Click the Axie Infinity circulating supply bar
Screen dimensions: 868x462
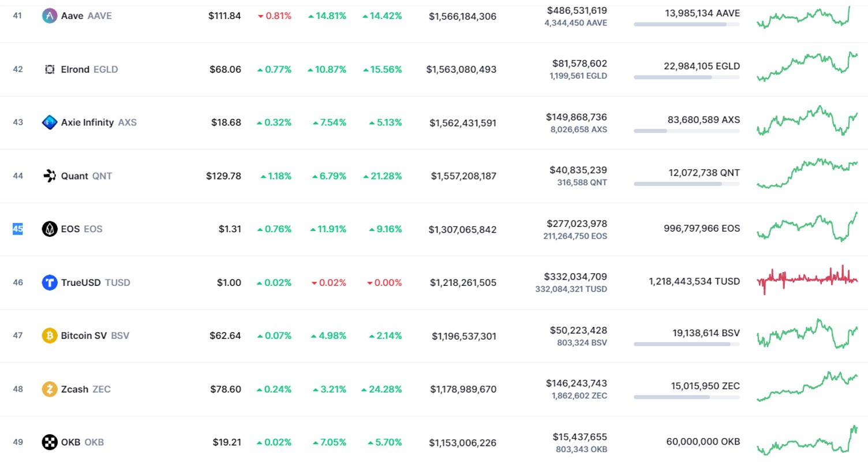point(687,131)
